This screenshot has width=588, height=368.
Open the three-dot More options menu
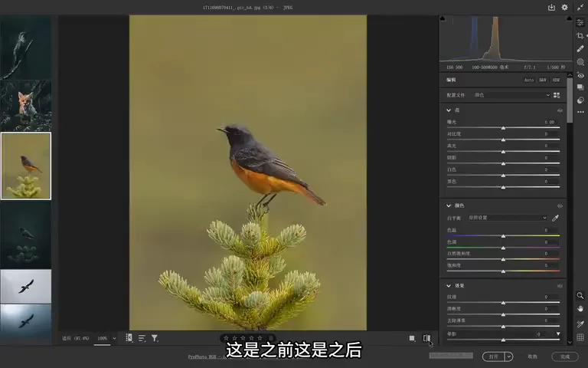click(580, 112)
